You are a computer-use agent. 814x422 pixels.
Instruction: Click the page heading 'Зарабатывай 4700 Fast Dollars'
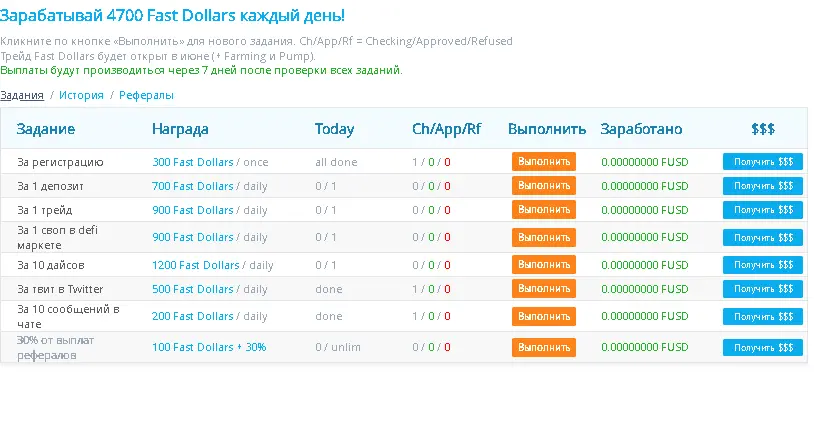click(x=172, y=15)
